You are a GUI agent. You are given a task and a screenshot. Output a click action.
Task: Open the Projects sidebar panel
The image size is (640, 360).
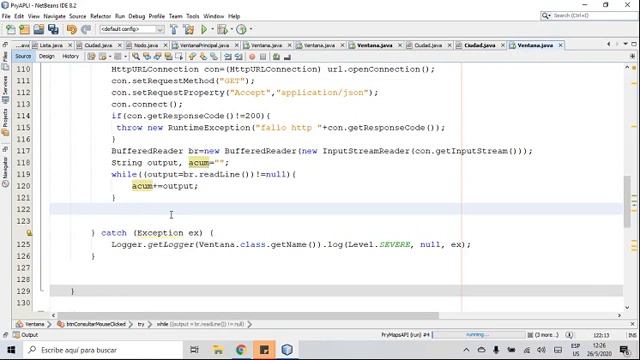[x=5, y=122]
